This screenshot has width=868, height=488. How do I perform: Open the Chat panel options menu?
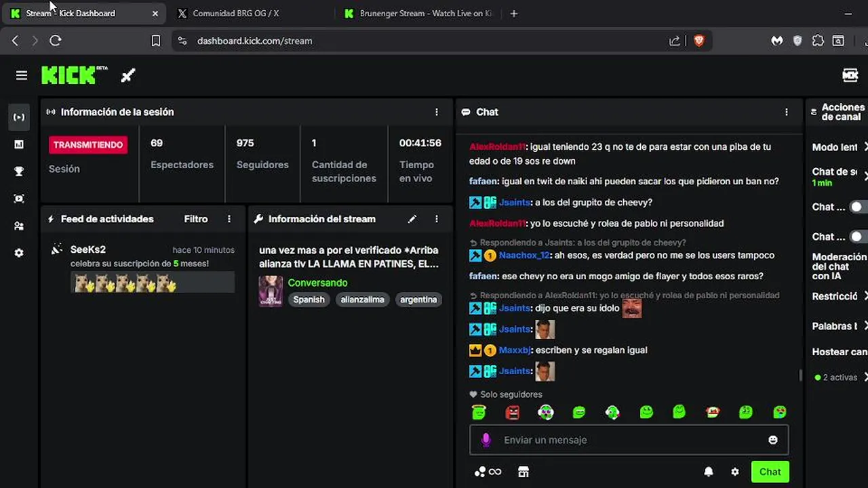(787, 112)
